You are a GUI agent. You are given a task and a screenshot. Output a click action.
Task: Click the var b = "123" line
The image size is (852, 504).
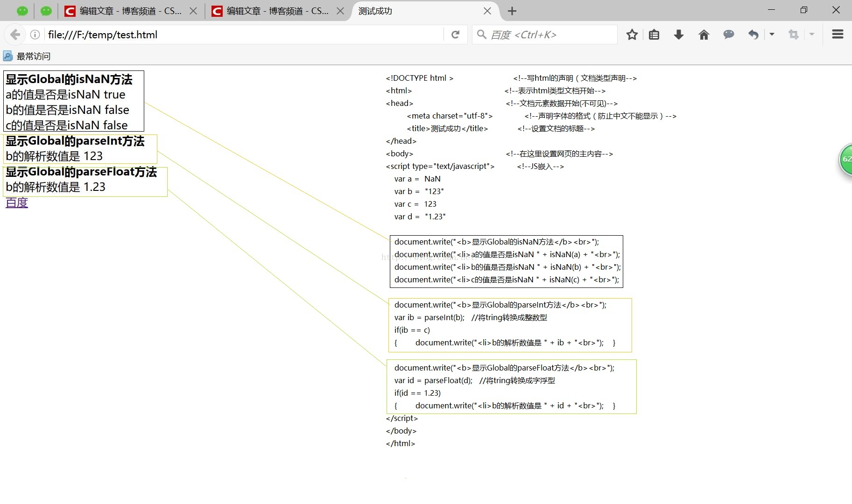(x=419, y=191)
